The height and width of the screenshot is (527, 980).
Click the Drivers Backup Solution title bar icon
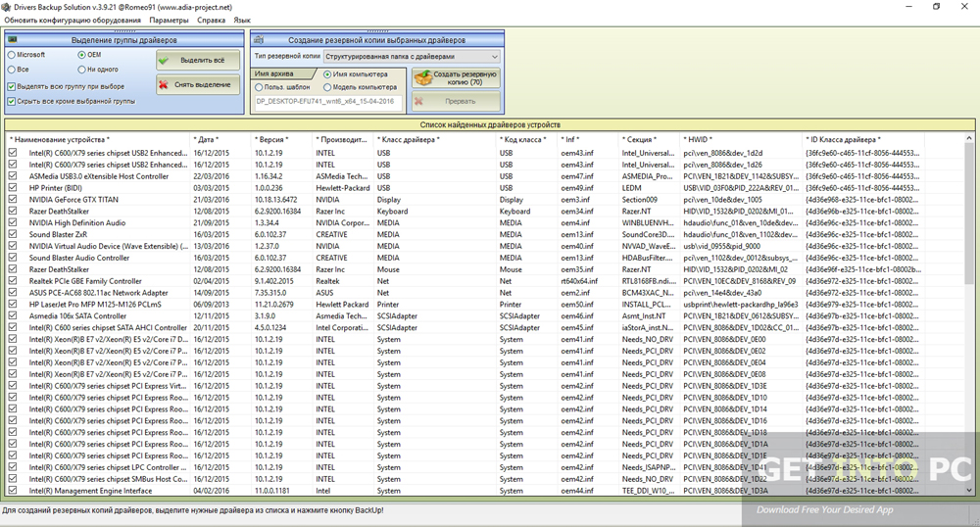(x=6, y=7)
